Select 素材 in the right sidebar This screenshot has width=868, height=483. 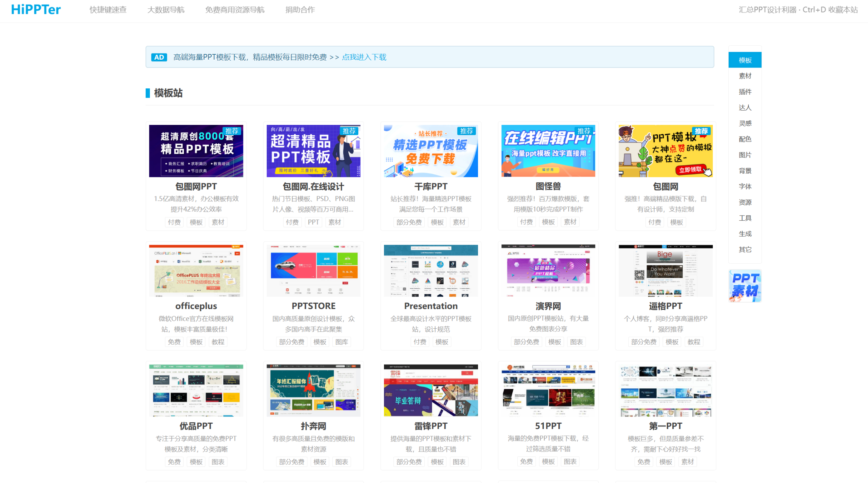point(745,76)
